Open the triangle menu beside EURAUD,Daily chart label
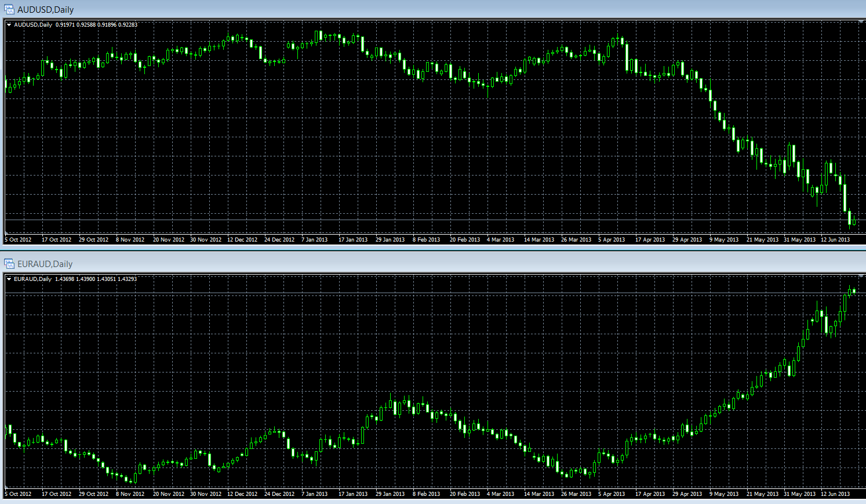Image resolution: width=866 pixels, height=504 pixels. 9,279
